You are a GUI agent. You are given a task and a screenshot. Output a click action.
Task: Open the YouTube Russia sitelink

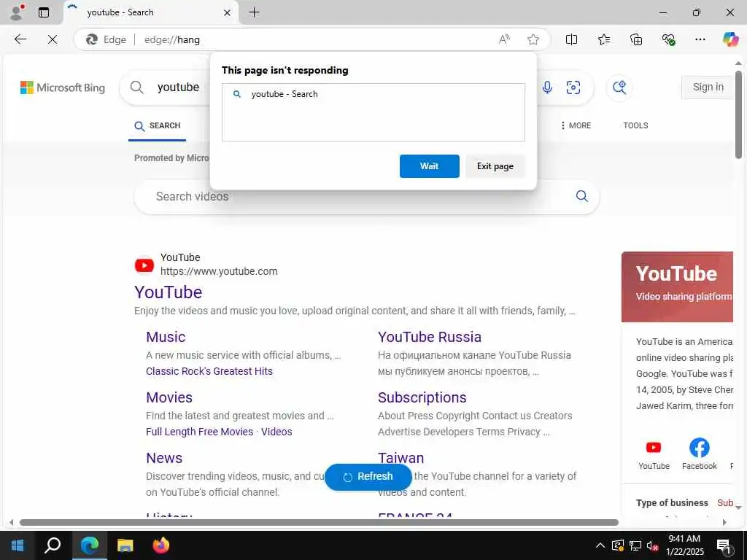click(430, 337)
